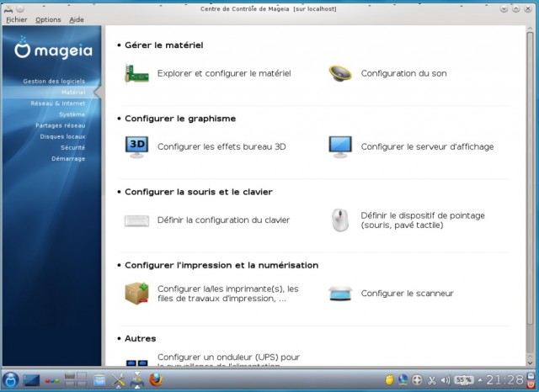Click the 3D monitor icon
Image resolution: width=539 pixels, height=392 pixels.
click(x=136, y=146)
